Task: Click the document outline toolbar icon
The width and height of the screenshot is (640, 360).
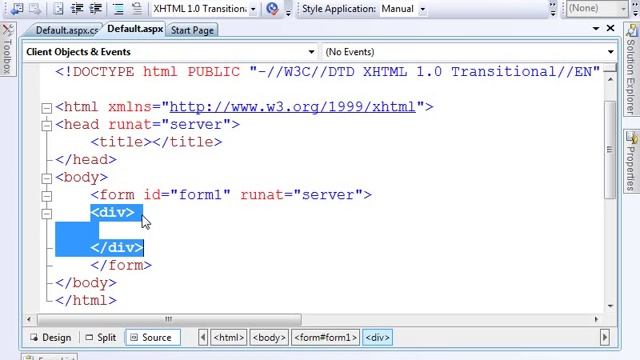Action: 58,8
